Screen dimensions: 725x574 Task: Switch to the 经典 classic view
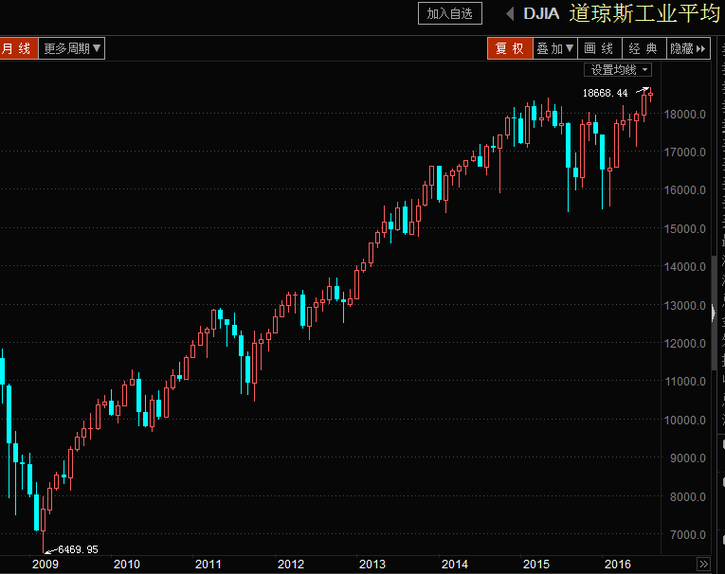coord(643,48)
